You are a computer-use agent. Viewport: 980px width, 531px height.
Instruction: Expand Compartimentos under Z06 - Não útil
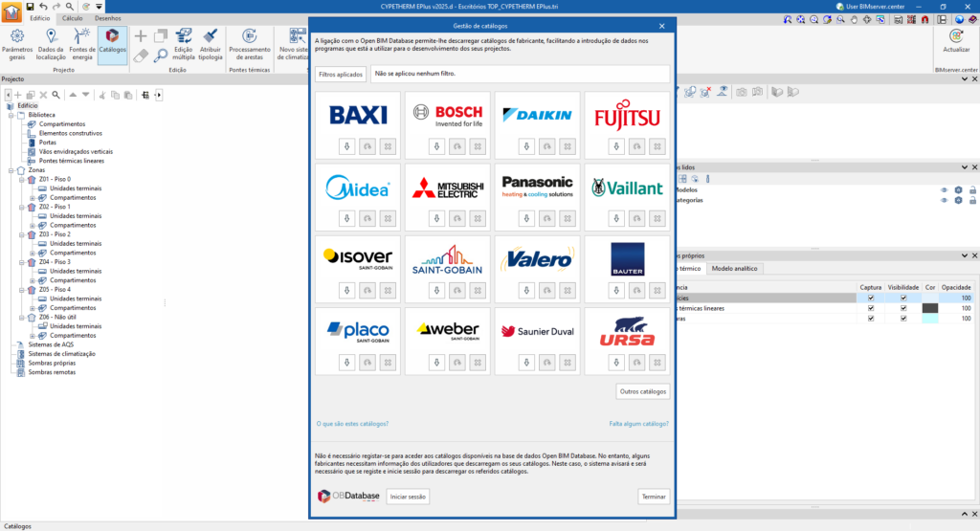(x=33, y=336)
